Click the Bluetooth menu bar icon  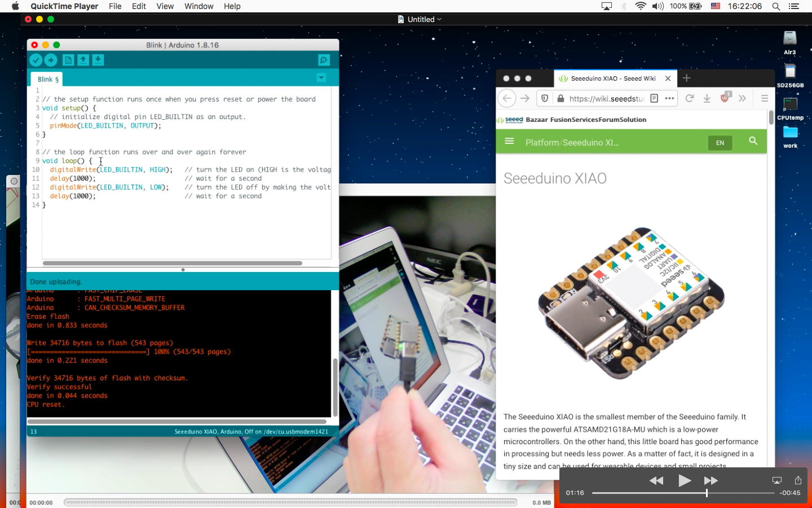point(624,6)
